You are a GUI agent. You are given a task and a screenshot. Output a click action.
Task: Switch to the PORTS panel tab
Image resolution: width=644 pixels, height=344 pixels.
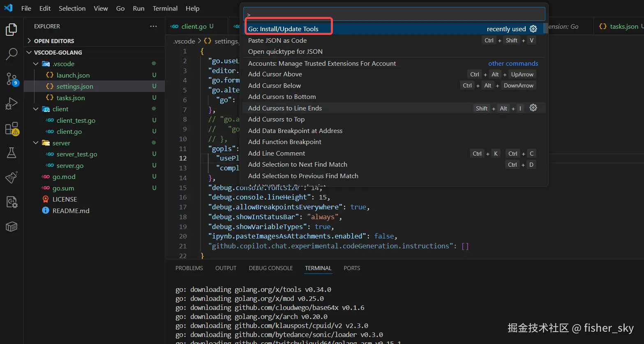[x=352, y=268]
